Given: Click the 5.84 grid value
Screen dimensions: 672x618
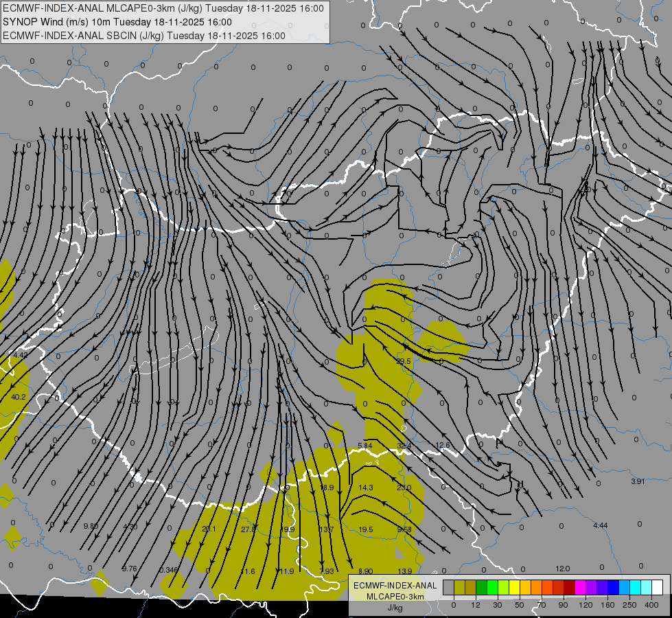Looking at the screenshot, I should (364, 446).
